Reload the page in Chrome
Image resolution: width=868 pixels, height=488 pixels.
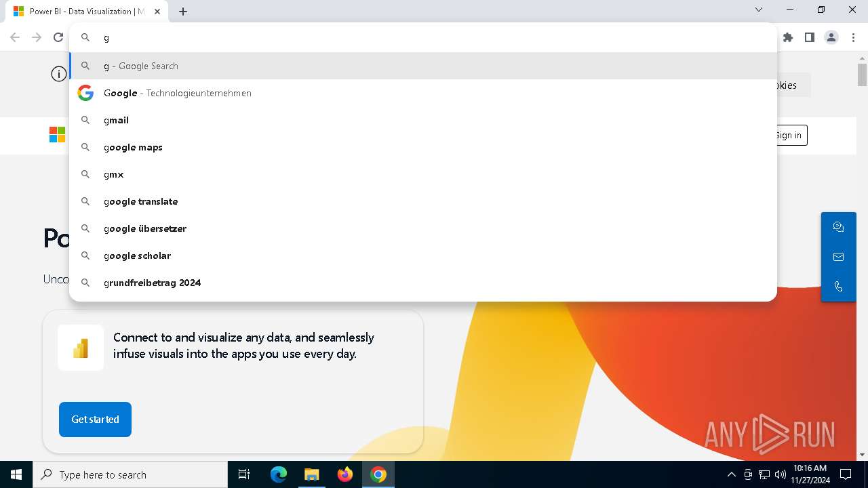pos(58,37)
